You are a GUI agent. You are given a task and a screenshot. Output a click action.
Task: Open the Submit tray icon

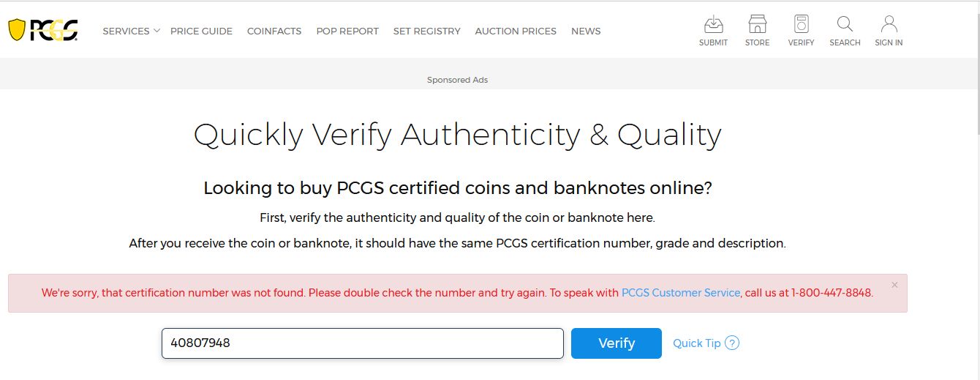click(x=713, y=25)
